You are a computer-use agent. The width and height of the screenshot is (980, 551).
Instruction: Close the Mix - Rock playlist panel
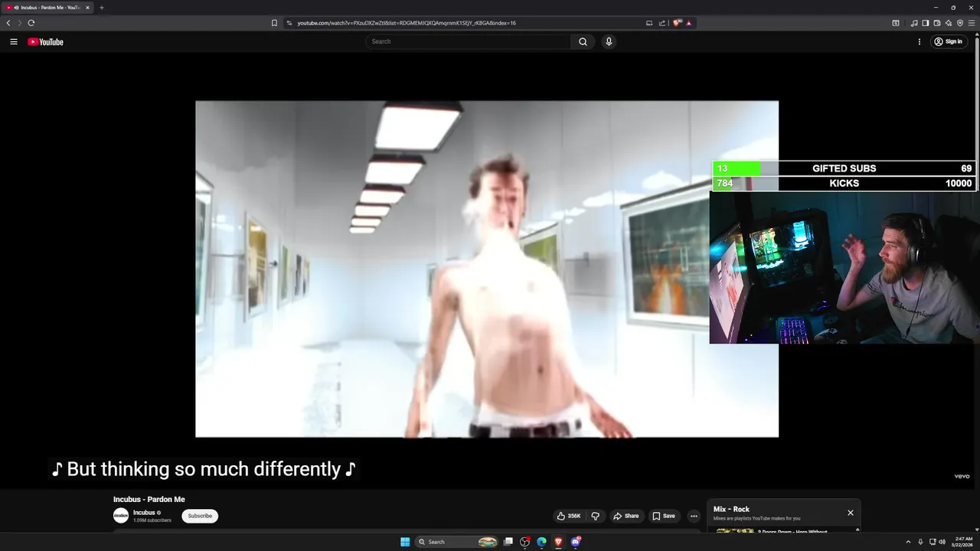850,513
